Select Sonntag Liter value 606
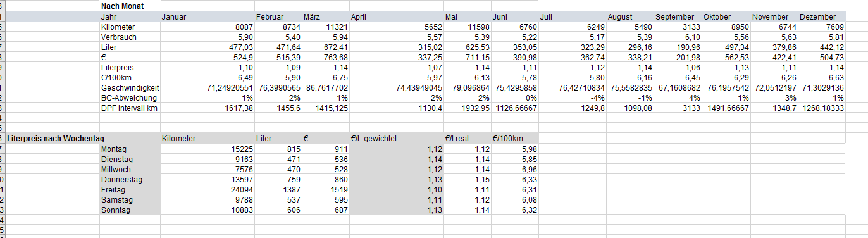Viewport: 868px width, 238px height. (278, 210)
